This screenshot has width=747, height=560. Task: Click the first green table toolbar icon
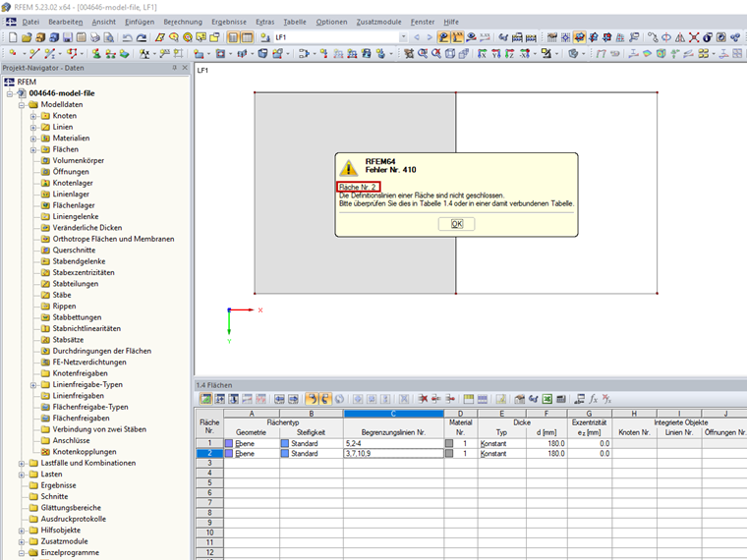click(205, 399)
